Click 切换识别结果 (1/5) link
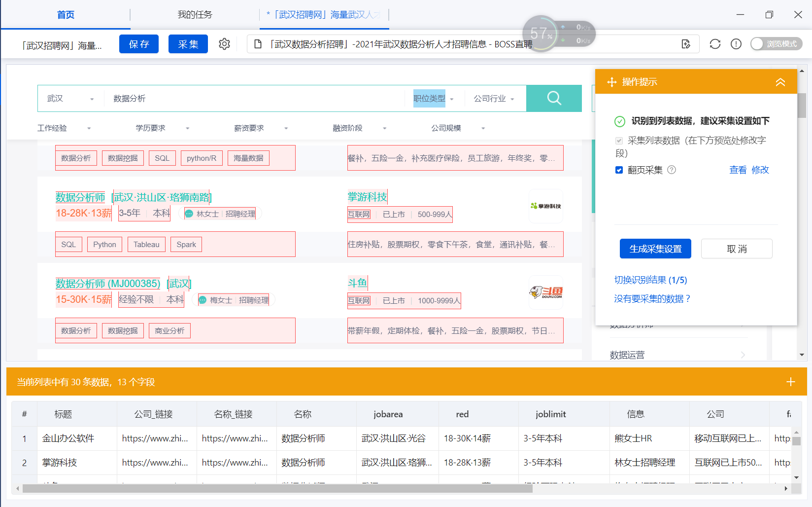 pyautogui.click(x=650, y=280)
